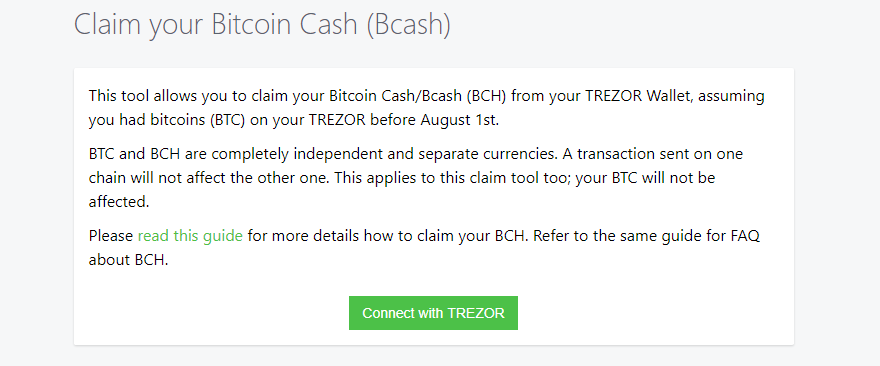Open the 'read this guide' link
Image resolution: width=880 pixels, height=366 pixels.
[190, 235]
